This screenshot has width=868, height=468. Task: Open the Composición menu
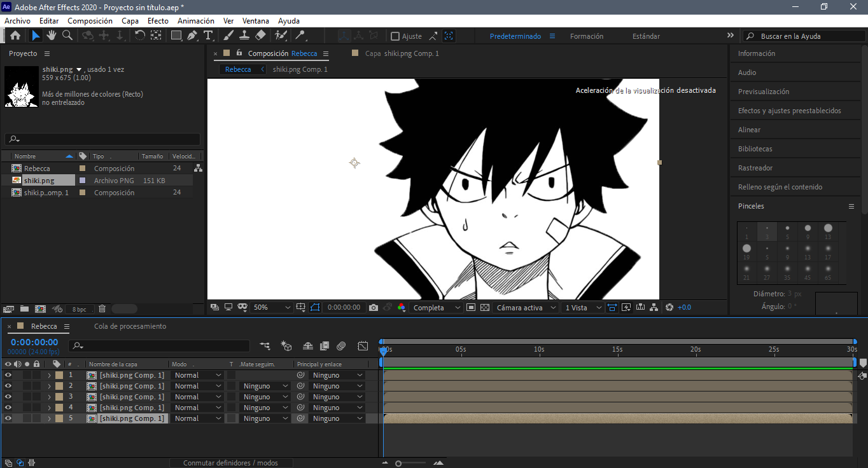coord(90,21)
